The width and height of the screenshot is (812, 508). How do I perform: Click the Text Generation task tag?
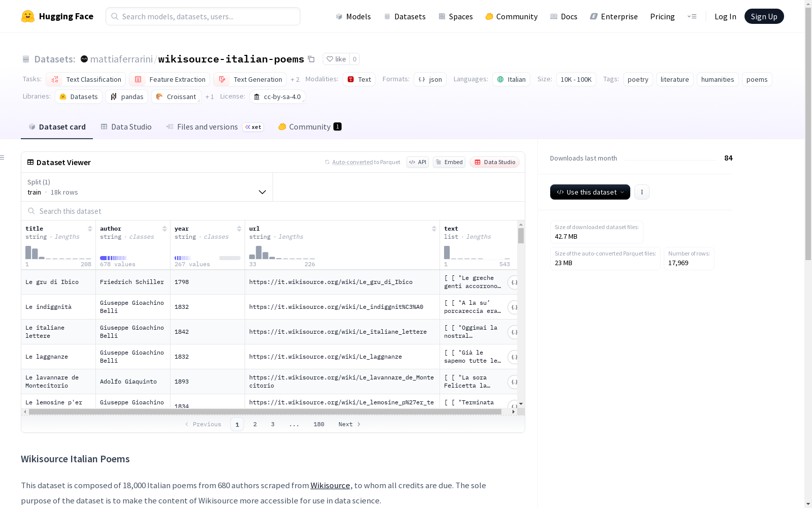[250, 79]
